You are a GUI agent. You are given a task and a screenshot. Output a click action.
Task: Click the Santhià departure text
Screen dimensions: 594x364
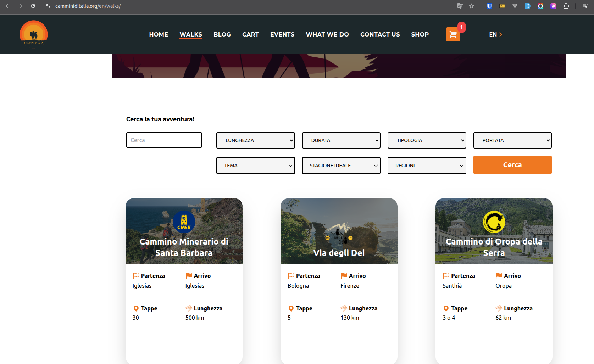point(452,286)
